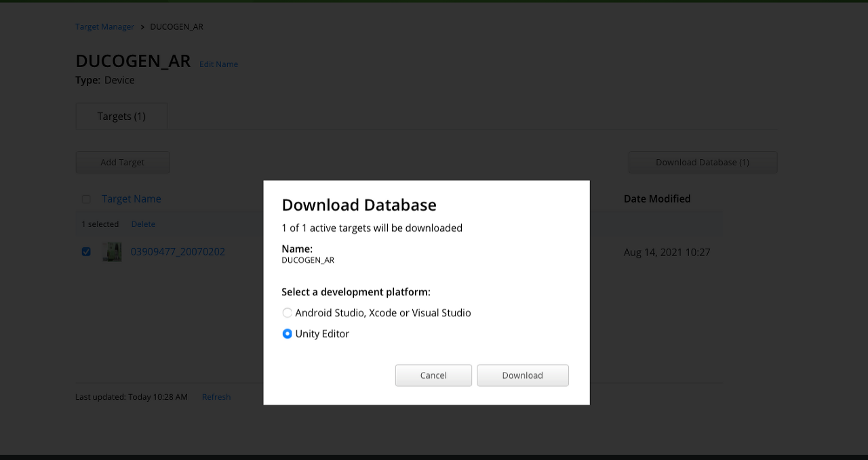Click the Download button in dialog
Screen dimensions: 868x460
[523, 375]
